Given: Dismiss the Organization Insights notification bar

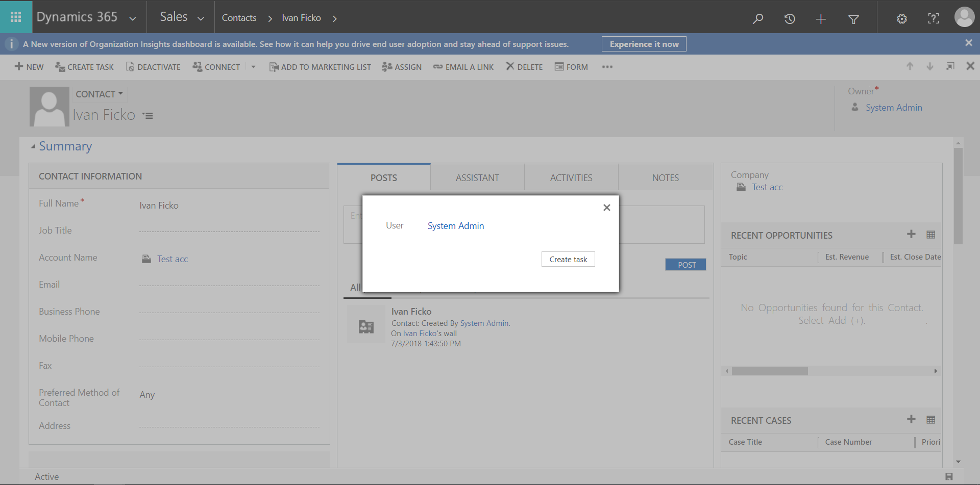Looking at the screenshot, I should 969,43.
